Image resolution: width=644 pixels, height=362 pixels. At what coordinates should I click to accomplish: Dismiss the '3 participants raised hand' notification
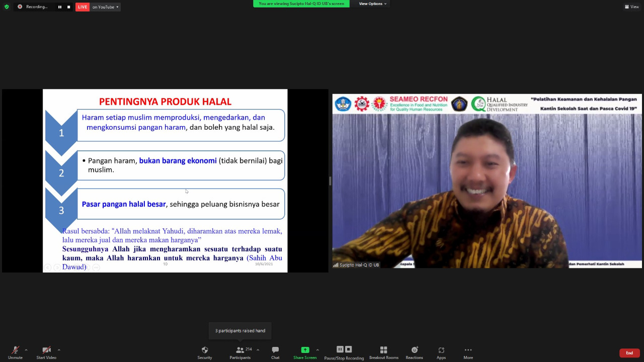point(240,330)
